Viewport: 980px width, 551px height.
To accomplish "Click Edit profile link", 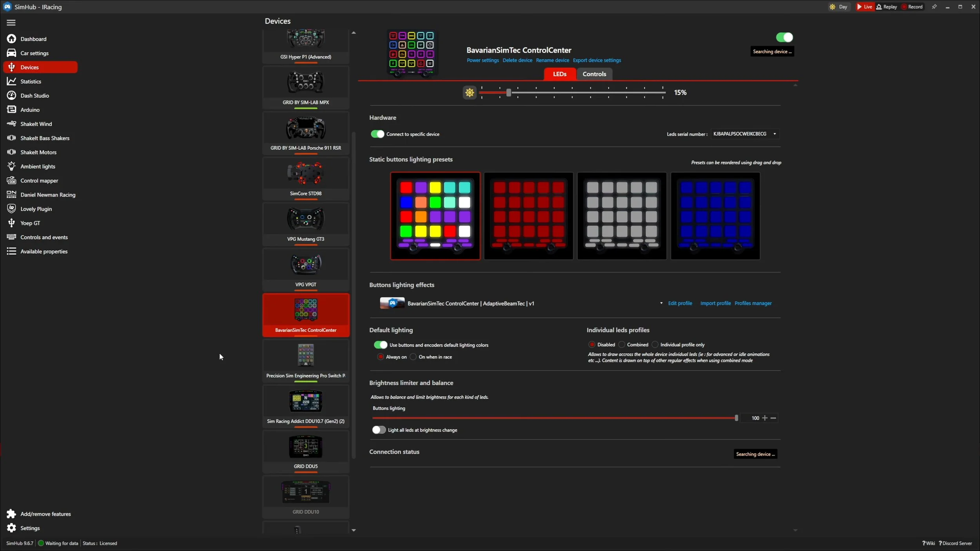I will click(x=680, y=303).
